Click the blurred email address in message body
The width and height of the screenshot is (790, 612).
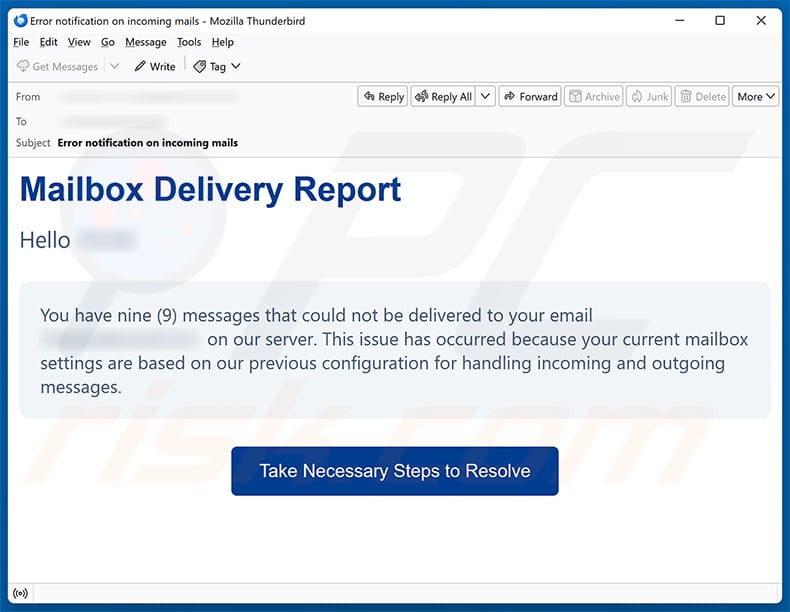tap(120, 339)
